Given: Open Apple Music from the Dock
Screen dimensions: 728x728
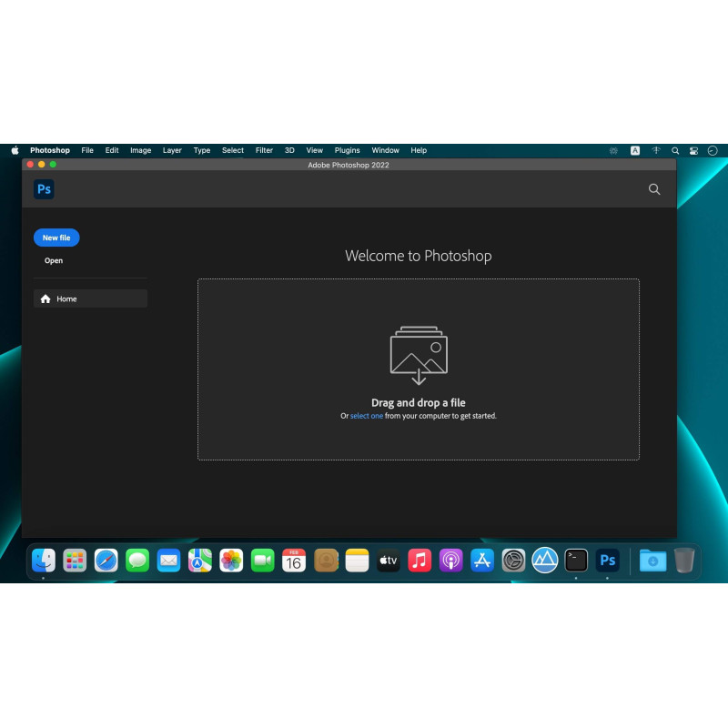Looking at the screenshot, I should (420, 561).
